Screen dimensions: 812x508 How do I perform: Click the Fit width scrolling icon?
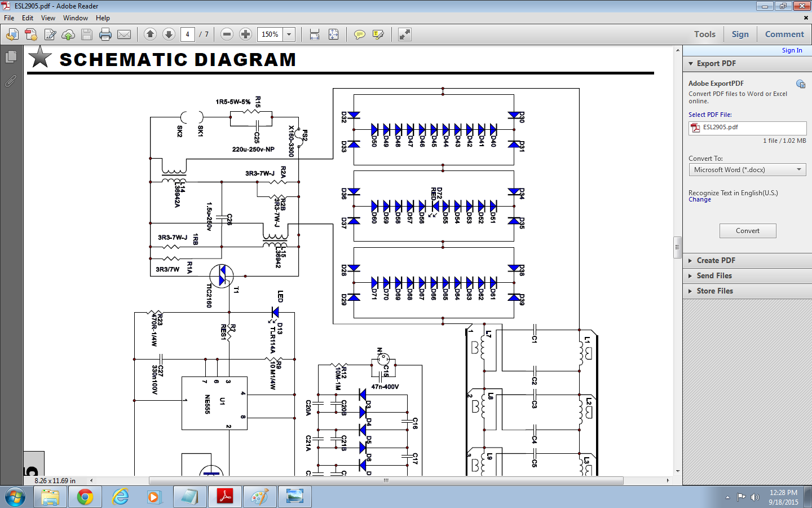click(315, 34)
